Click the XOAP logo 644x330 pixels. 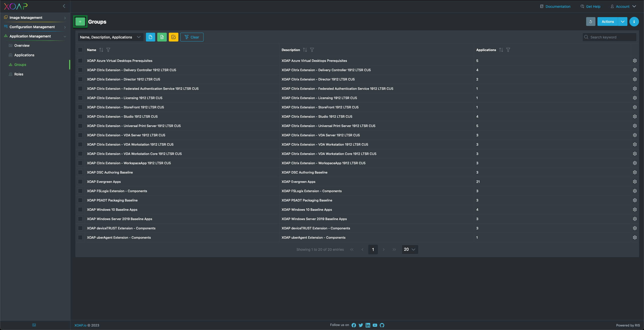[16, 6]
